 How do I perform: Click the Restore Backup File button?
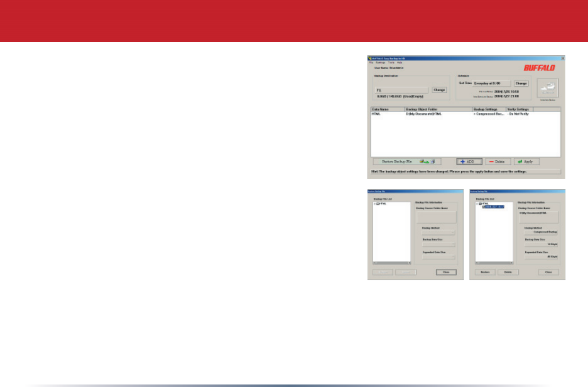[407, 161]
